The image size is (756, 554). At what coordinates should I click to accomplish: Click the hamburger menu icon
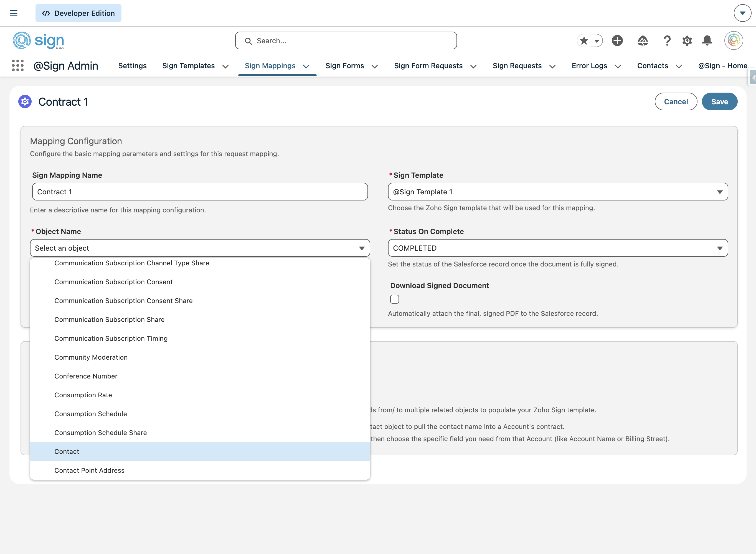pyautogui.click(x=13, y=13)
